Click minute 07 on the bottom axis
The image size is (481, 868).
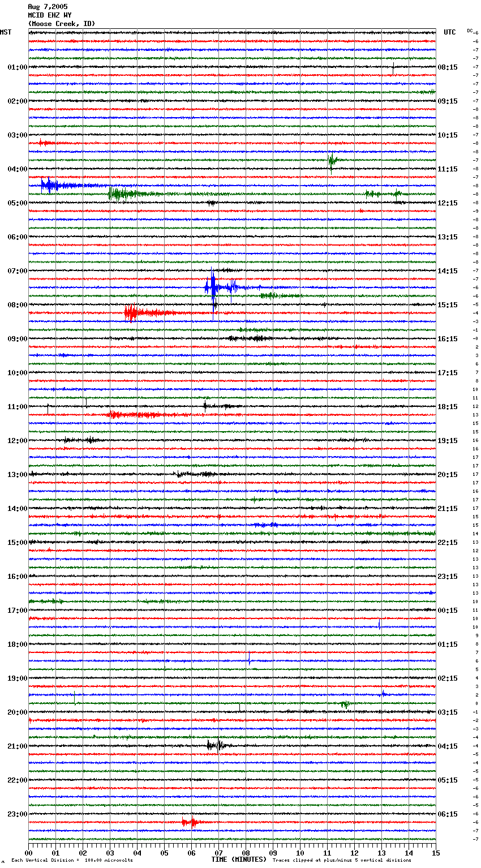click(x=218, y=853)
